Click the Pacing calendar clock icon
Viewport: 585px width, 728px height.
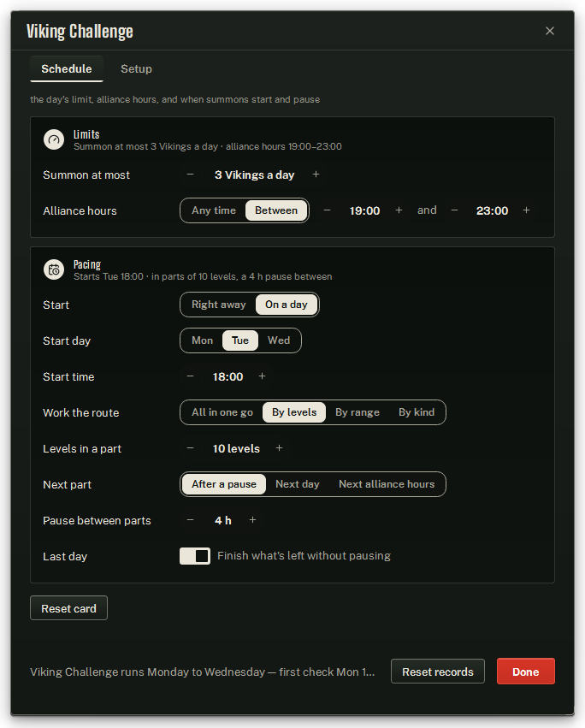click(54, 269)
